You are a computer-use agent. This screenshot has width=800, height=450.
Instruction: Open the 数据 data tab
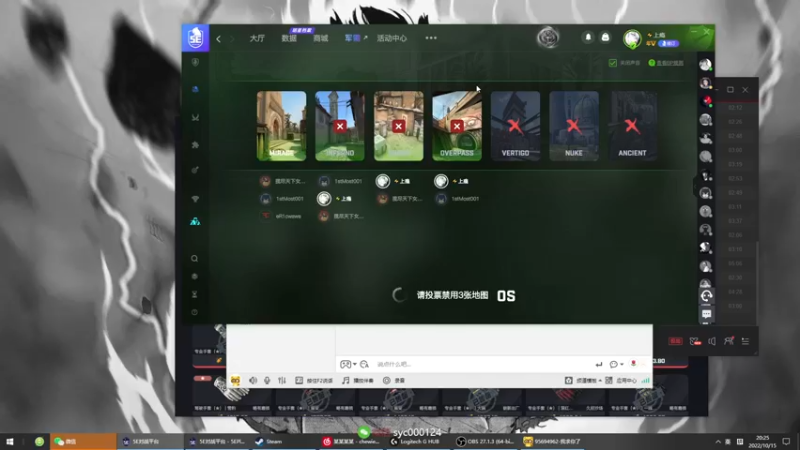pos(289,38)
